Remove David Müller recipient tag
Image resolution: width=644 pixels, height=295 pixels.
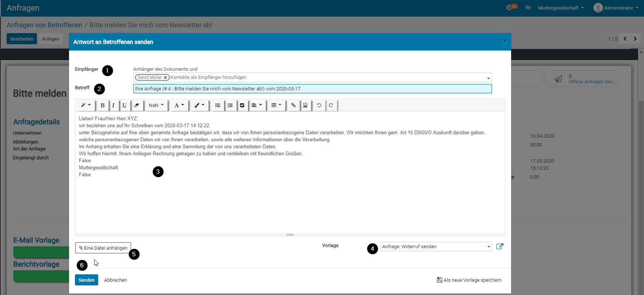166,77
